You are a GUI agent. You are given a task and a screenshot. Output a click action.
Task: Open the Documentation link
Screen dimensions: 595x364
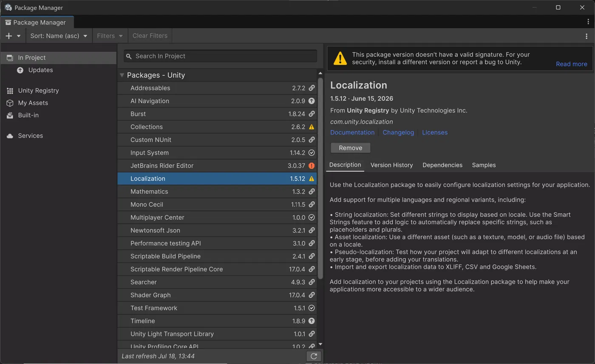coord(352,133)
